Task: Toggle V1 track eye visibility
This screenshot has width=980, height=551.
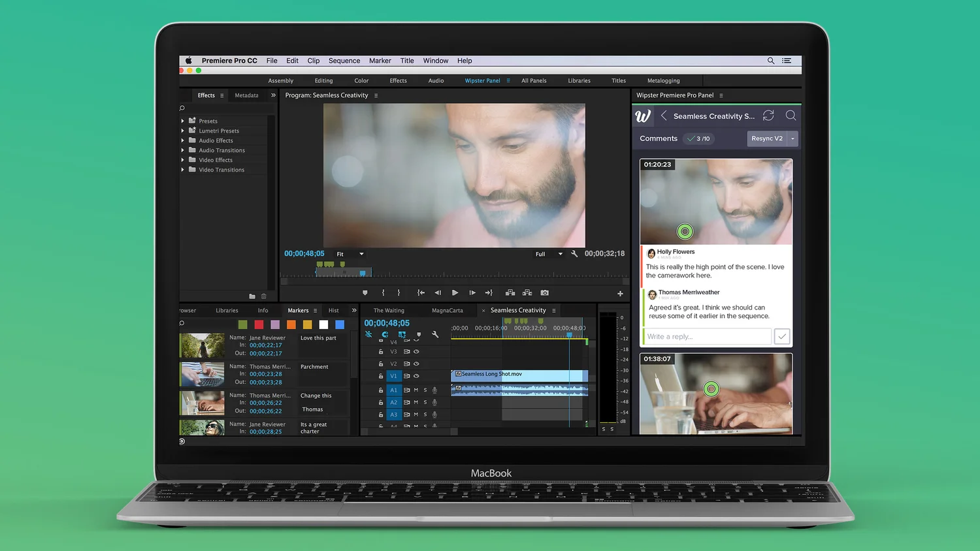Action: pos(416,376)
